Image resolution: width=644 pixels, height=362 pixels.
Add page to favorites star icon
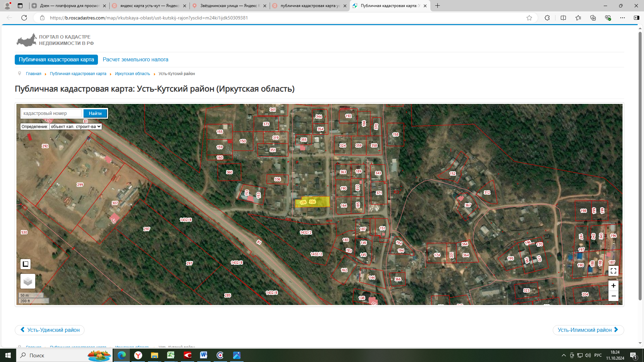(x=529, y=18)
